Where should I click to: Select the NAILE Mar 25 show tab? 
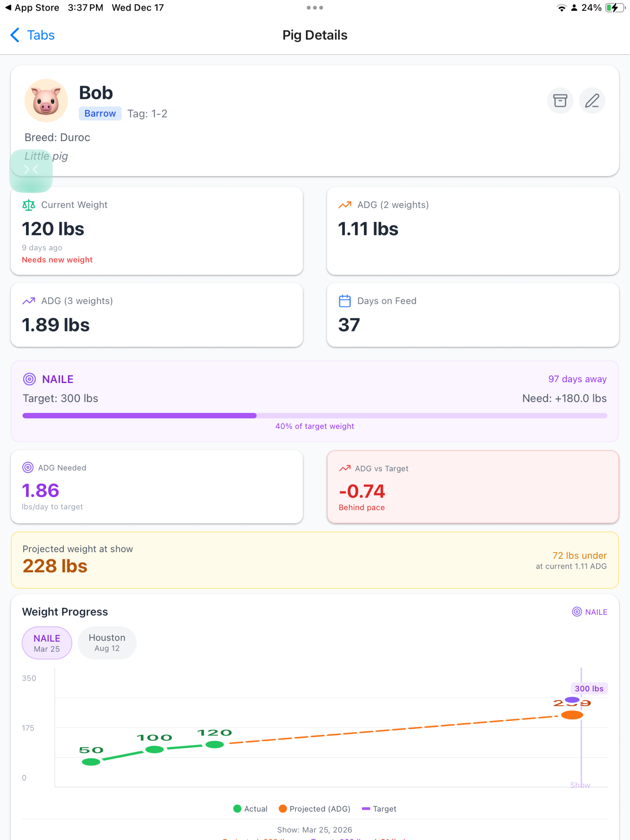(x=47, y=643)
